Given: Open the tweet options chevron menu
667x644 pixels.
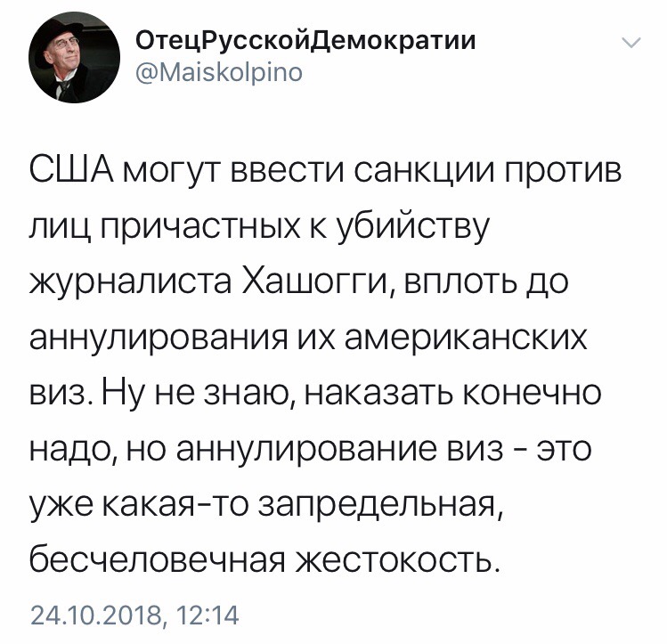Looking at the screenshot, I should (630, 43).
